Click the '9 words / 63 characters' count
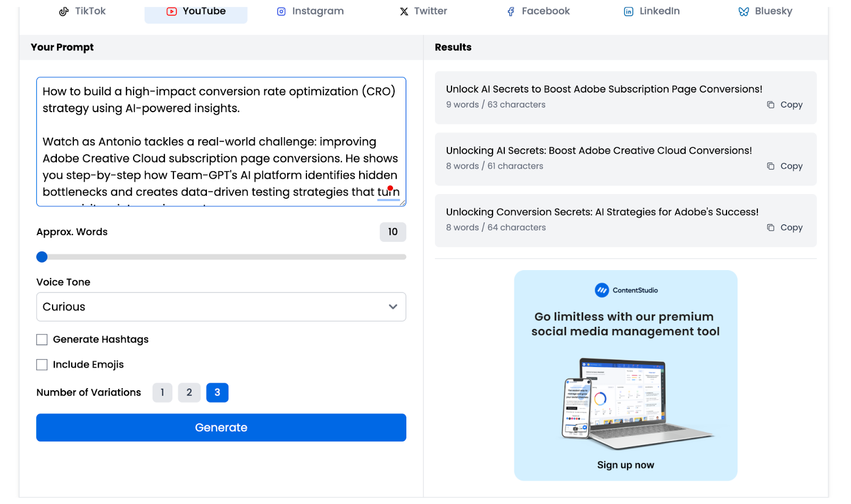The height and width of the screenshot is (504, 851). click(496, 105)
